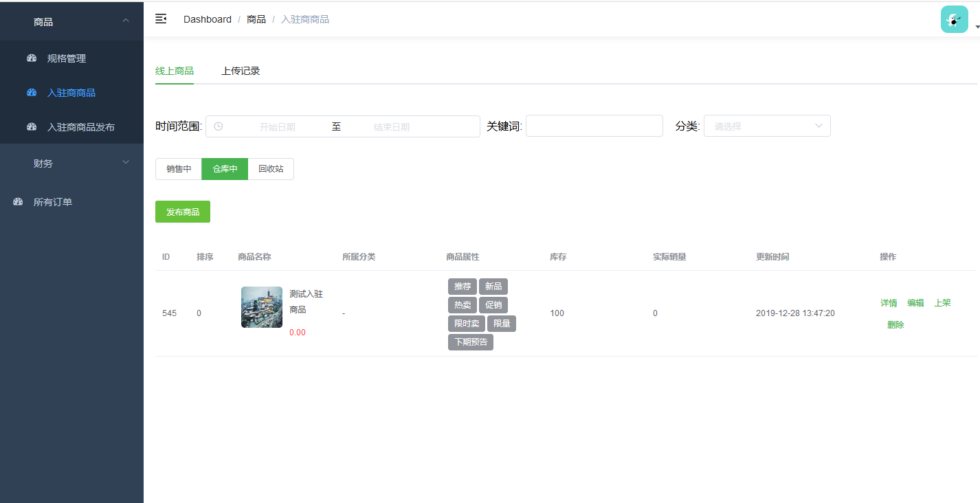Click the 入驻商品 sidebar icon
The height and width of the screenshot is (503, 980).
pos(32,92)
